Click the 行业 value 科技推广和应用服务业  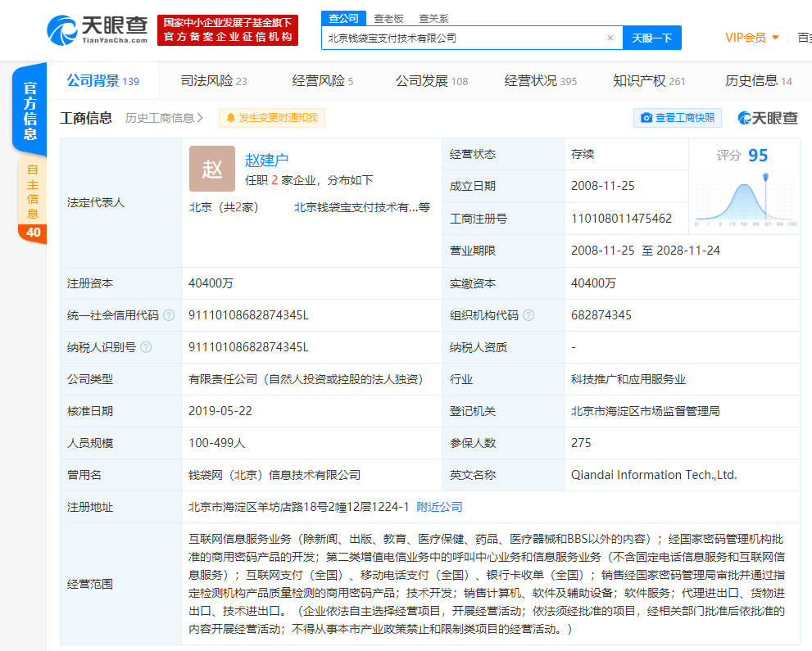pyautogui.click(x=628, y=379)
